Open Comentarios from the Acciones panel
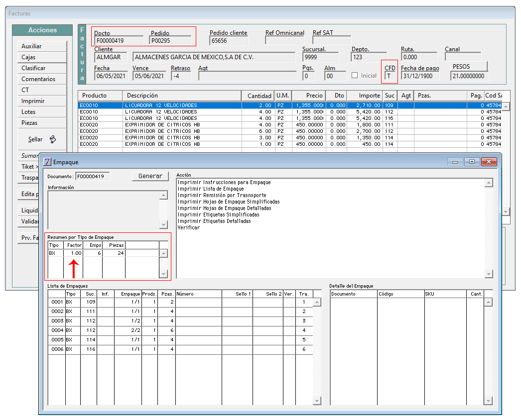The width and height of the screenshot is (521, 420). pyautogui.click(x=42, y=79)
